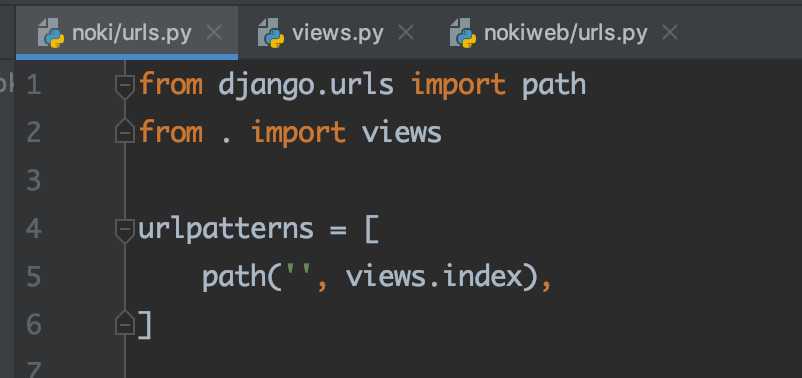Close the noki/urls.py tab
Image resolution: width=802 pixels, height=378 pixels.
pos(214,33)
